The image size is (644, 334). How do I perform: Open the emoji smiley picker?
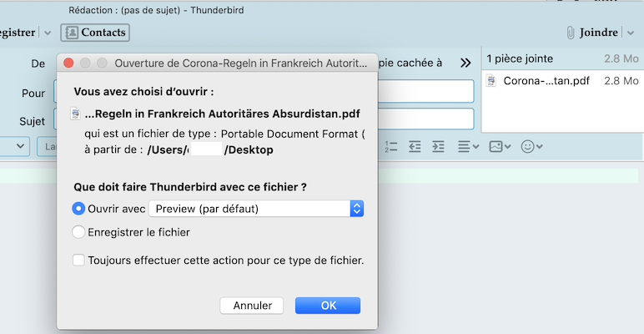point(531,146)
